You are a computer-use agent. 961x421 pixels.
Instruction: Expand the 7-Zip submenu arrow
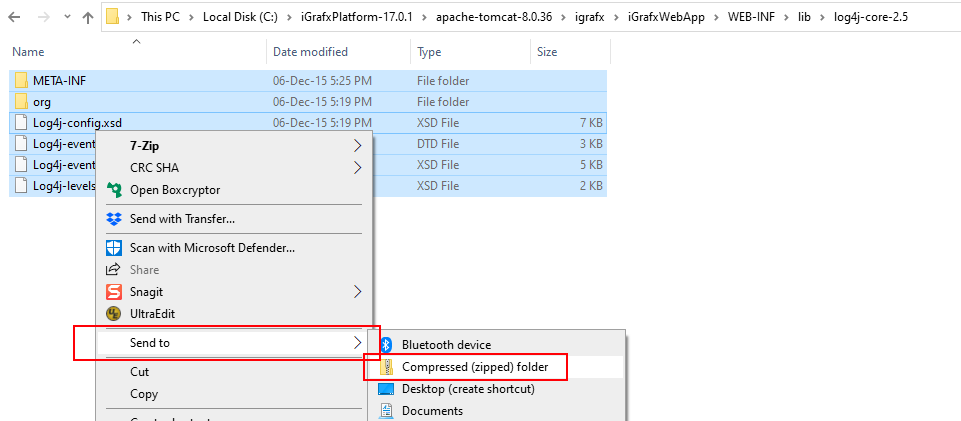(358, 145)
